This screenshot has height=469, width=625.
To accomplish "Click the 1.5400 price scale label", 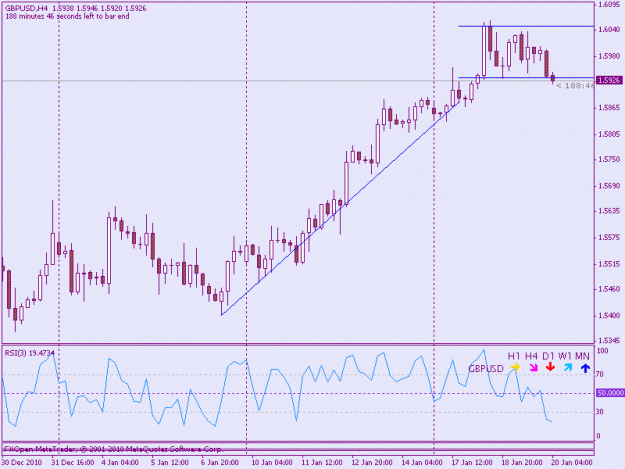I will pos(609,316).
